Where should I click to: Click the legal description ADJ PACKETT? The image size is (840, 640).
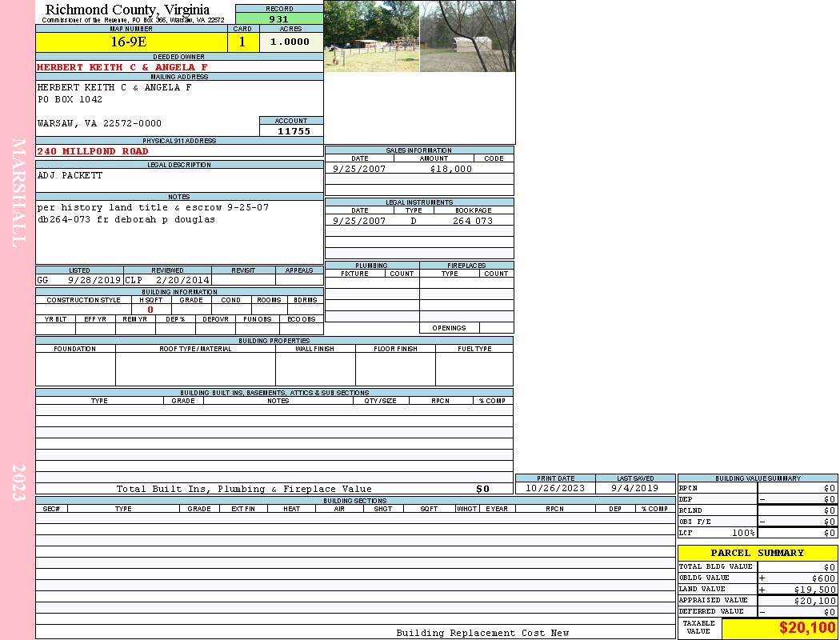tap(70, 175)
